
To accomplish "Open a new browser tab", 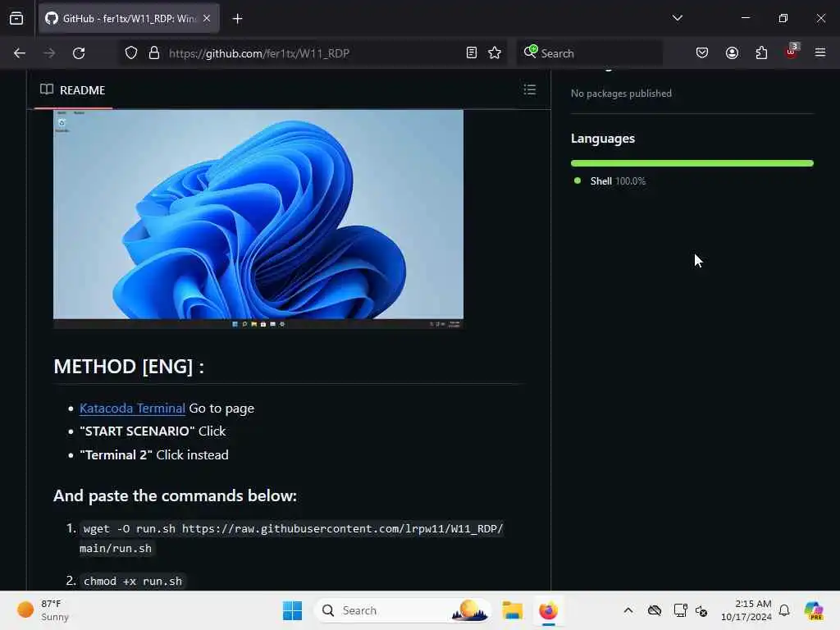I will tap(237, 19).
